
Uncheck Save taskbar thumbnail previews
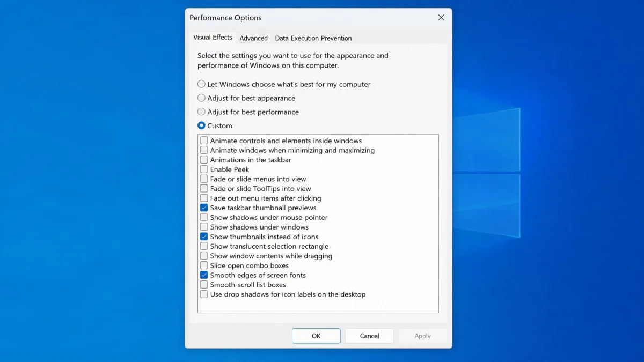[x=204, y=208]
